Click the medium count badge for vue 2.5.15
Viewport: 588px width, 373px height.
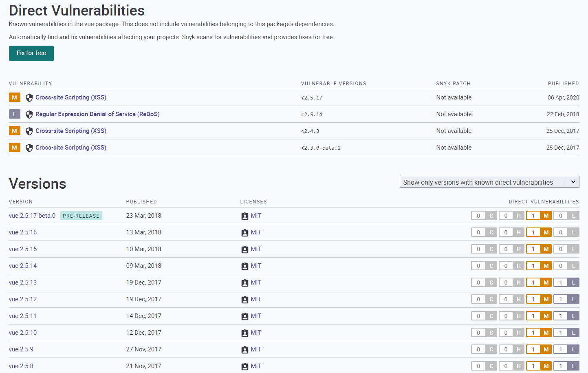(539, 249)
